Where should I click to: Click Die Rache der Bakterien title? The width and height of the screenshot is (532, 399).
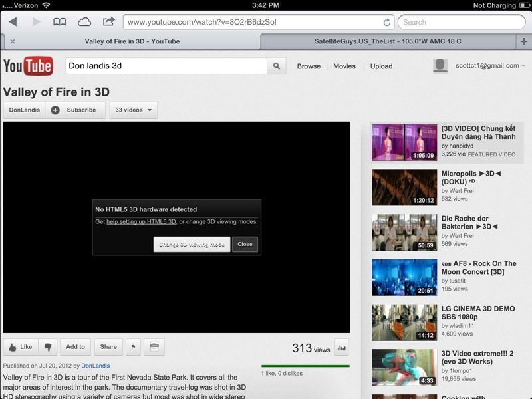tap(469, 223)
